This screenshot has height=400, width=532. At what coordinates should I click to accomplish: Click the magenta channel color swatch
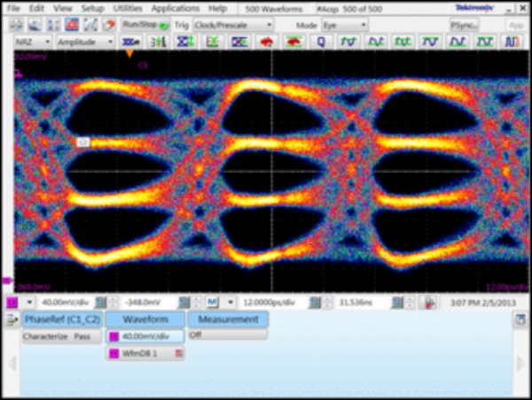pos(12,303)
